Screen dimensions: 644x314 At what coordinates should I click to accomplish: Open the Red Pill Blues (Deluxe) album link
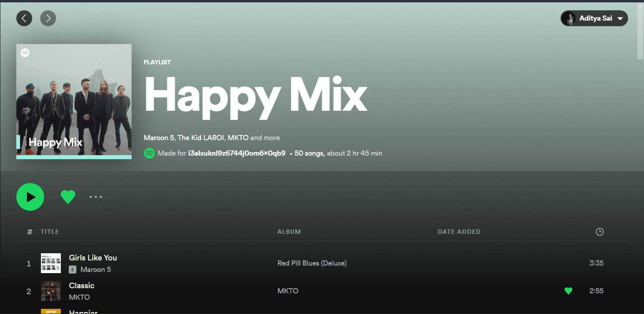[312, 263]
